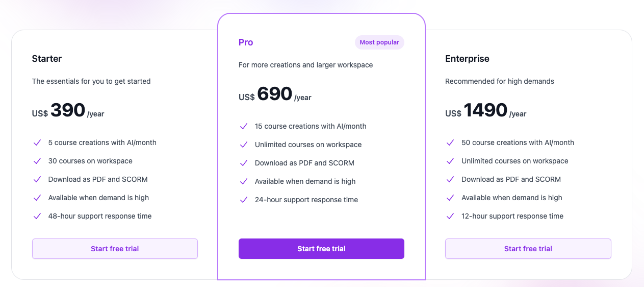This screenshot has height=287, width=644.
Task: Click checkmark next to 30 courses on workspace
Action: pos(37,161)
